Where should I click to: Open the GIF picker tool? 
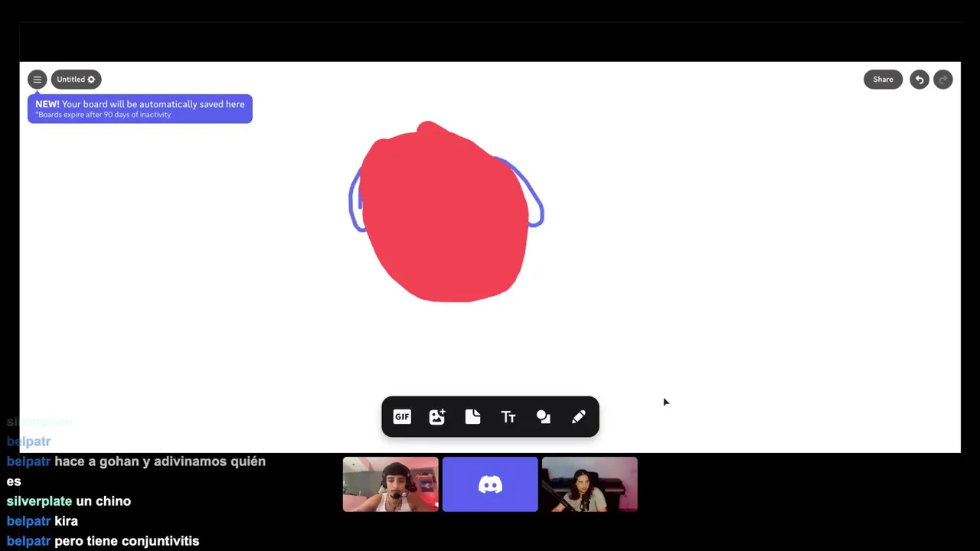tap(402, 417)
